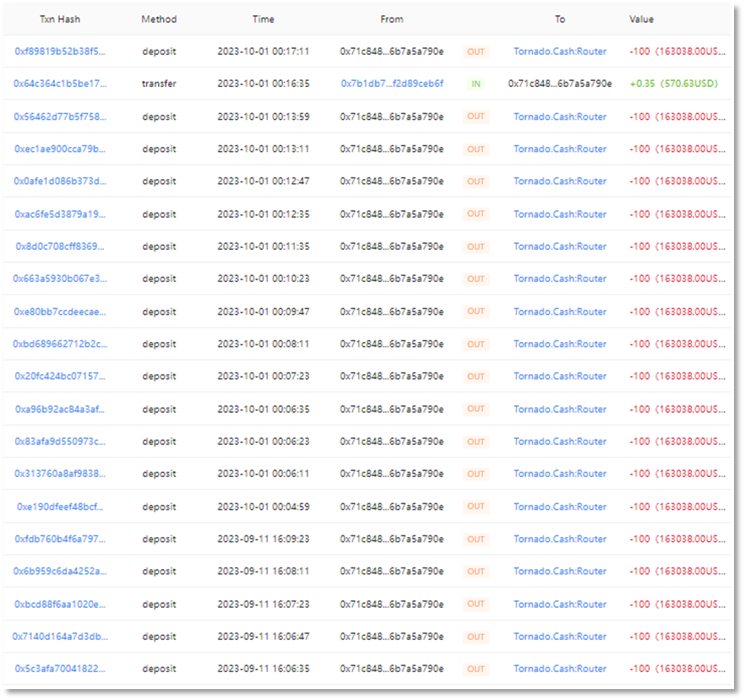Open transaction hash 0x5c3afa70041822...
Image resolution: width=745 pixels, height=700 pixels.
point(60,669)
